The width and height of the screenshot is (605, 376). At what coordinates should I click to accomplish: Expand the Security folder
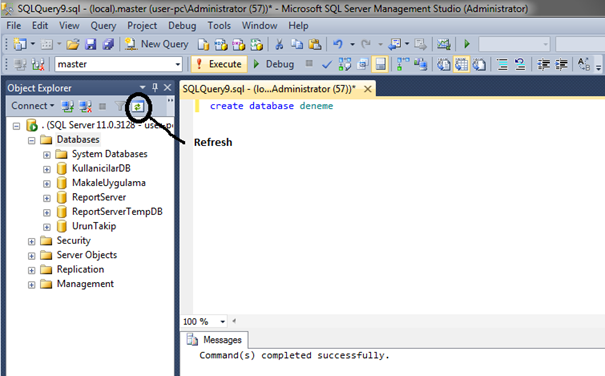tap(32, 242)
